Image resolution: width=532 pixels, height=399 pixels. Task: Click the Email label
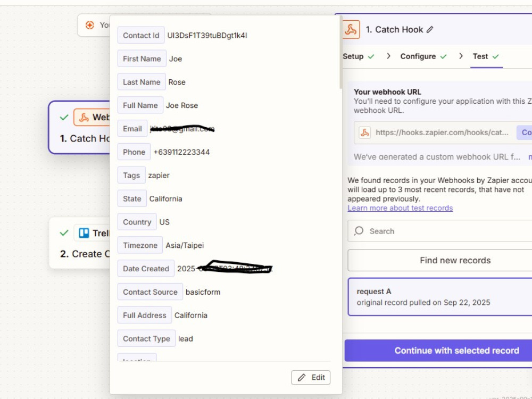132,129
